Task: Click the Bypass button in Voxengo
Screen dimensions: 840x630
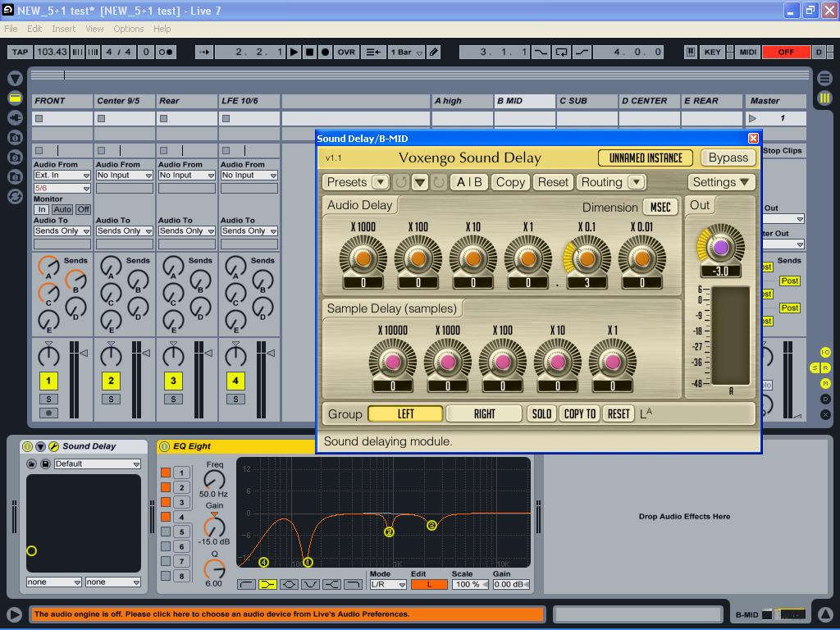Action: click(728, 157)
